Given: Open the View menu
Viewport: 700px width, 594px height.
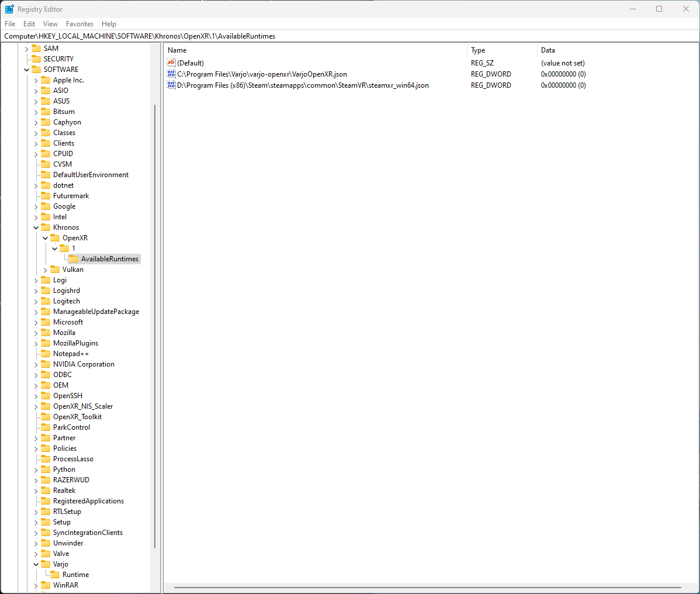Looking at the screenshot, I should click(50, 23).
